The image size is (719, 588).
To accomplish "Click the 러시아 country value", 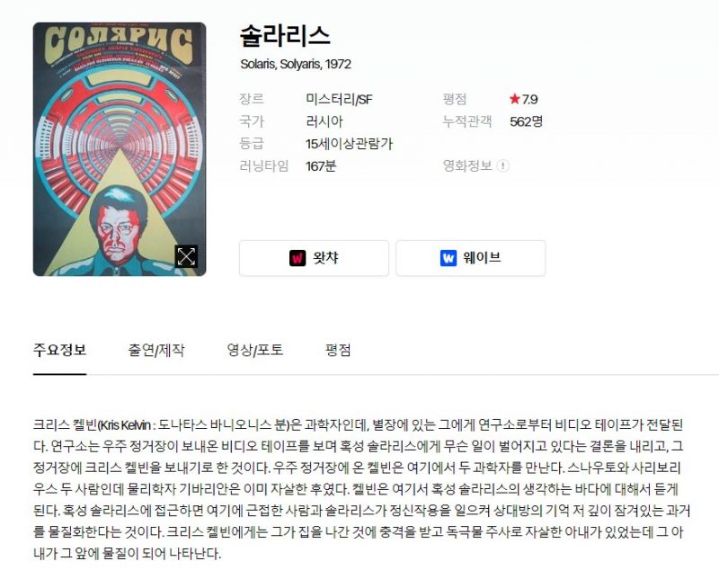I will (324, 121).
